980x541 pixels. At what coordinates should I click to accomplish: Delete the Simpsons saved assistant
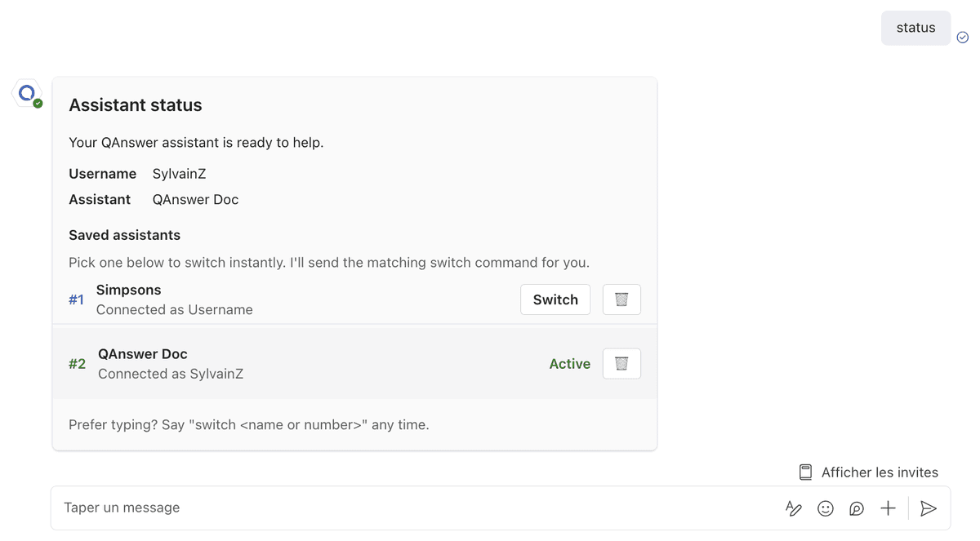(621, 299)
